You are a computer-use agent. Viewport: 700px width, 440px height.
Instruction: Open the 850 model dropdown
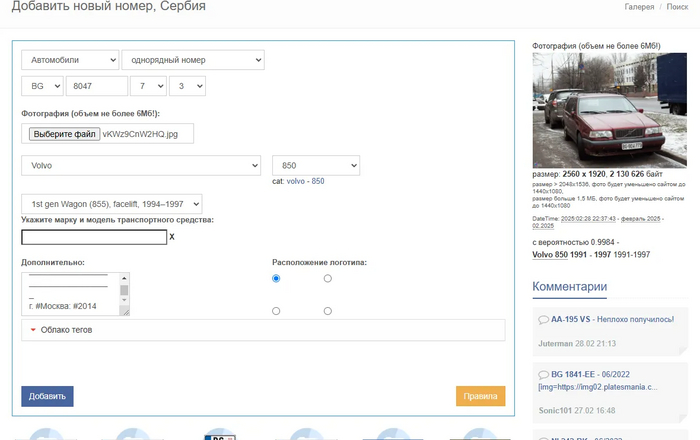(x=315, y=165)
